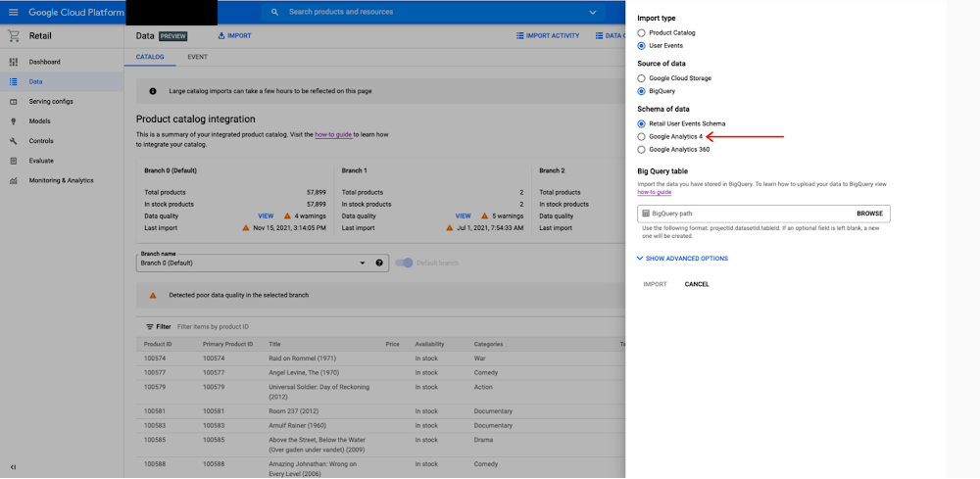Click the Branch 1 last import warning icon
The width and height of the screenshot is (980, 479).
tap(450, 228)
